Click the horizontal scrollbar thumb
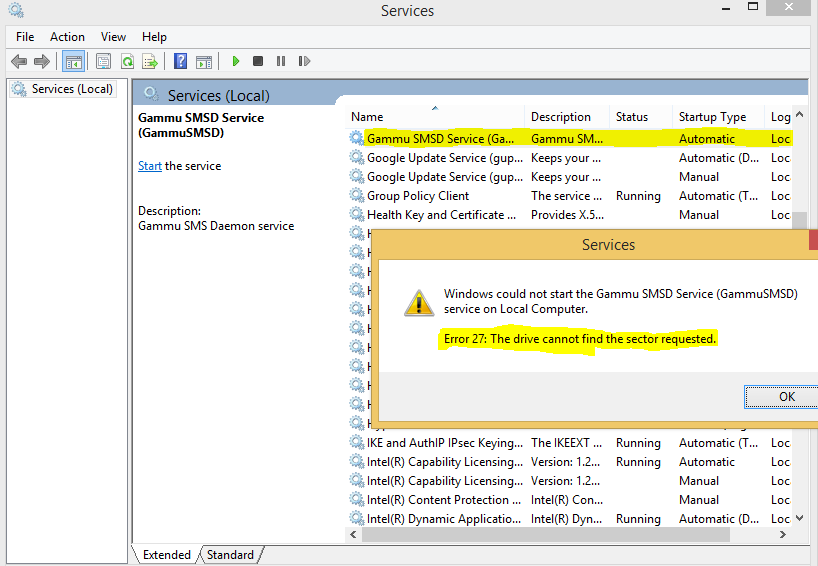 [x=546, y=535]
